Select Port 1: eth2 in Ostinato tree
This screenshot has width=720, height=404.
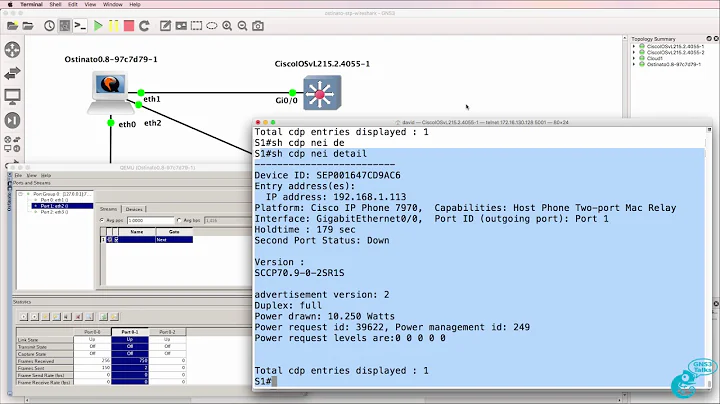click(54, 206)
